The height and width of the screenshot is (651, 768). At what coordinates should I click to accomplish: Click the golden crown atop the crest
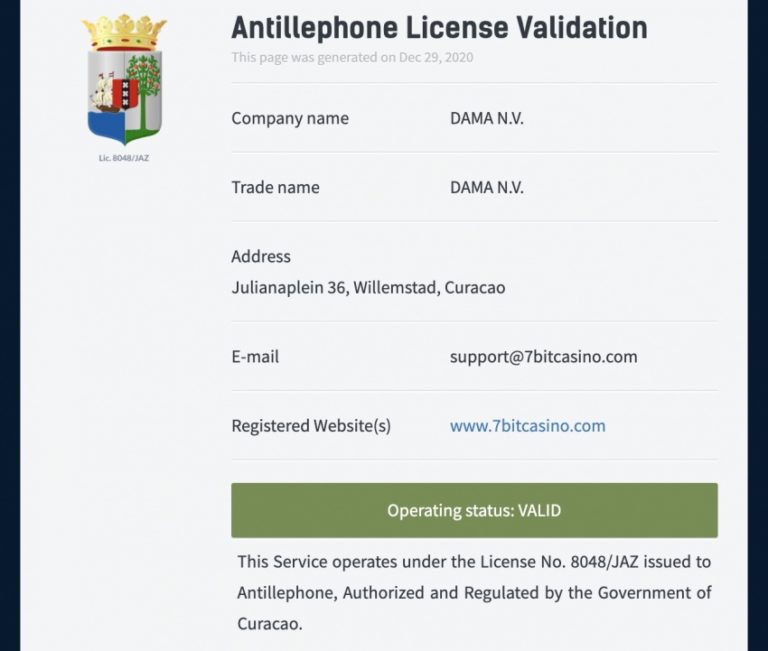coord(124,32)
